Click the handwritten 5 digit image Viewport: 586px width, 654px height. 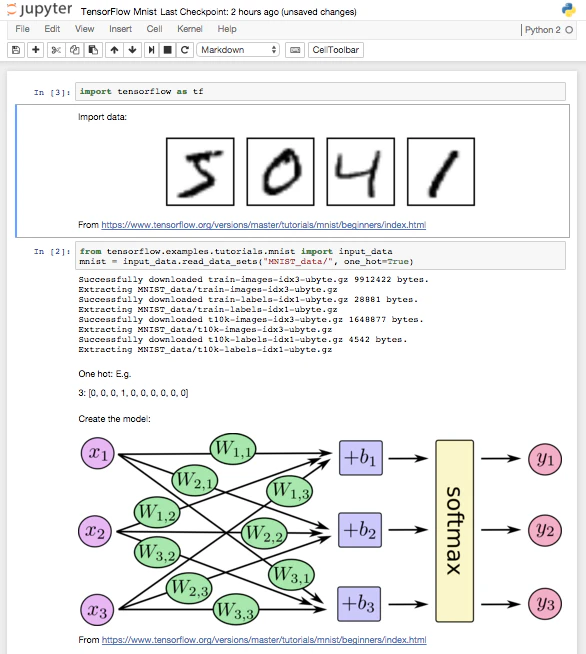[x=200, y=171]
